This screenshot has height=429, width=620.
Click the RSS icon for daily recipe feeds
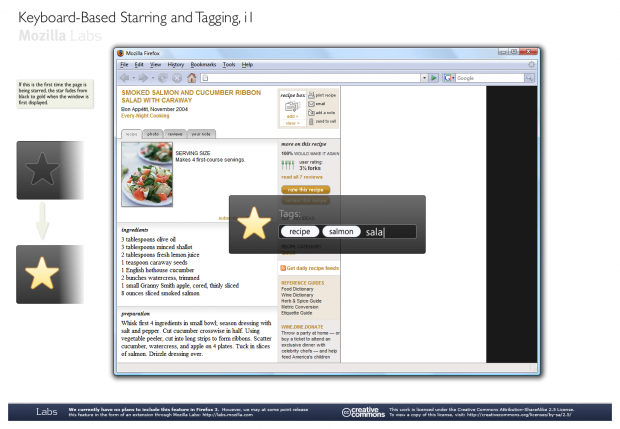pyautogui.click(x=282, y=268)
